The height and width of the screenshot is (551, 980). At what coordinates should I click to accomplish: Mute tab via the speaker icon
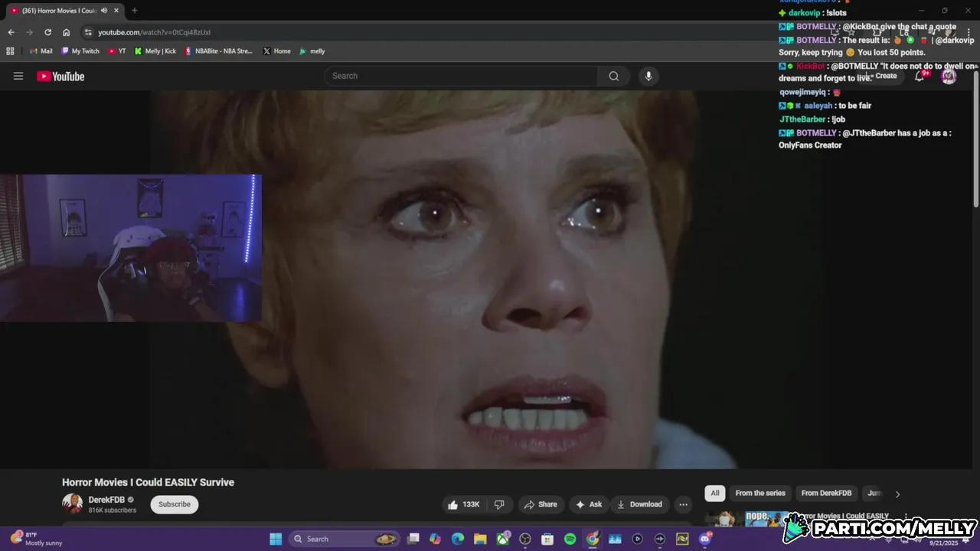103,11
